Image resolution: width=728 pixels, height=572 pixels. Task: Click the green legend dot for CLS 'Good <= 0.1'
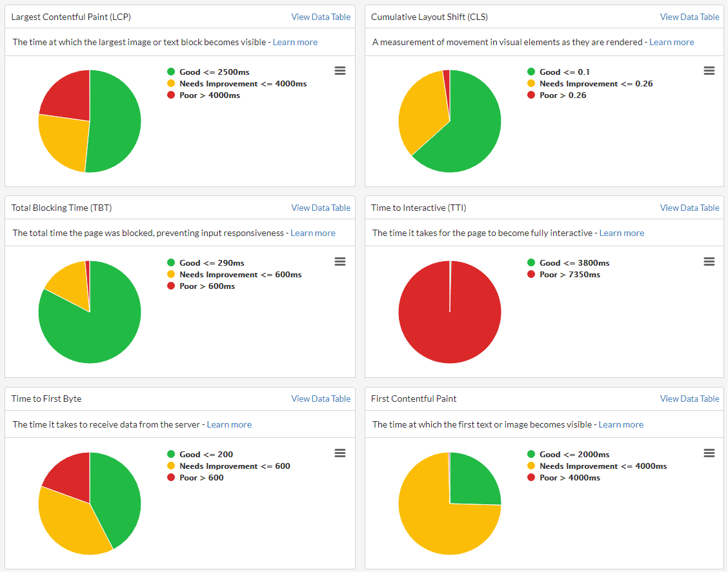[531, 72]
